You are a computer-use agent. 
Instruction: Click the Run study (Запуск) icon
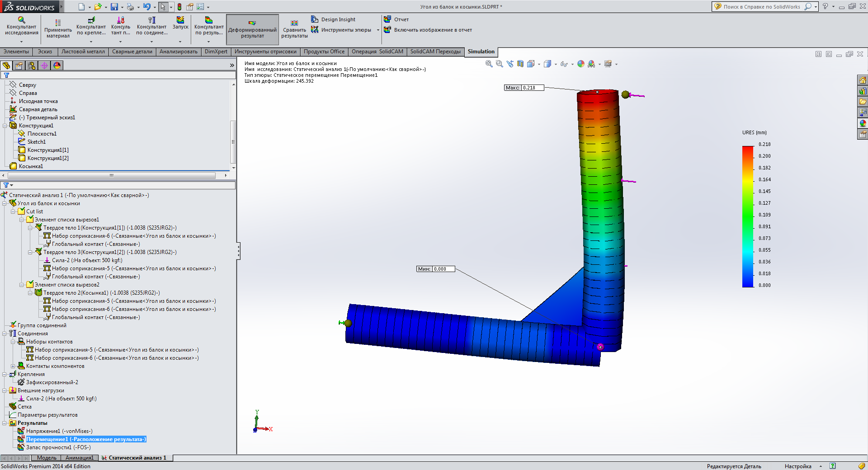click(x=180, y=23)
